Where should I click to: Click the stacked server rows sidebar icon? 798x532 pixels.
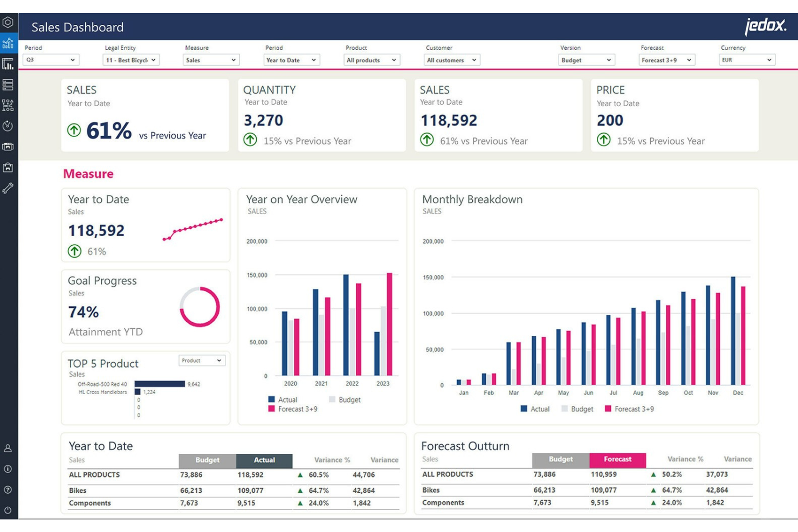[x=8, y=85]
